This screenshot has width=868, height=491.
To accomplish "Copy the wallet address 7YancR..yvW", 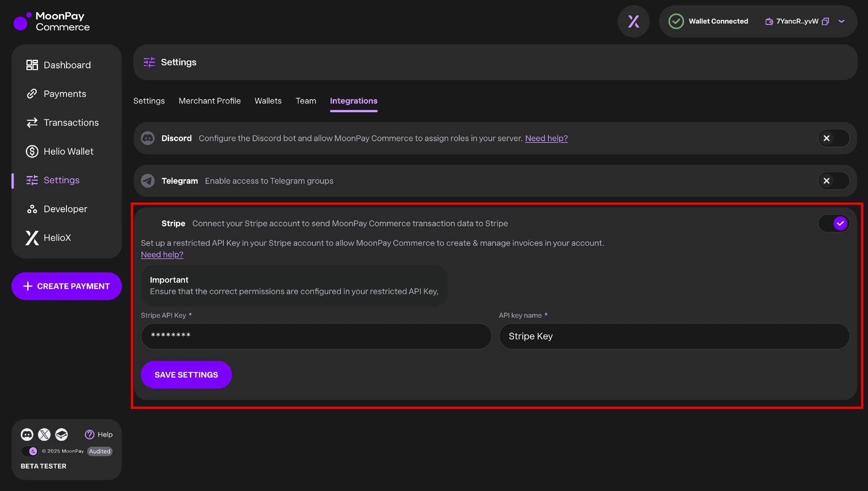I will click(826, 21).
